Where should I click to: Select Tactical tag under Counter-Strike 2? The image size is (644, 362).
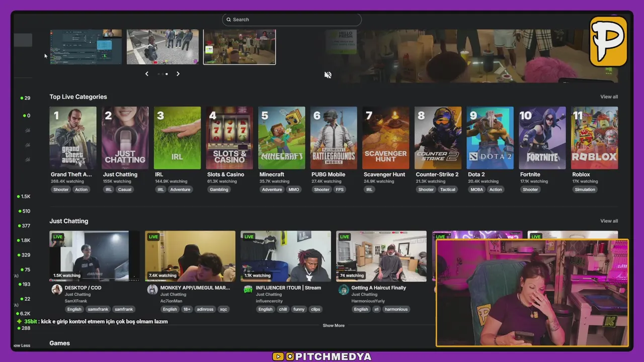[x=448, y=190]
